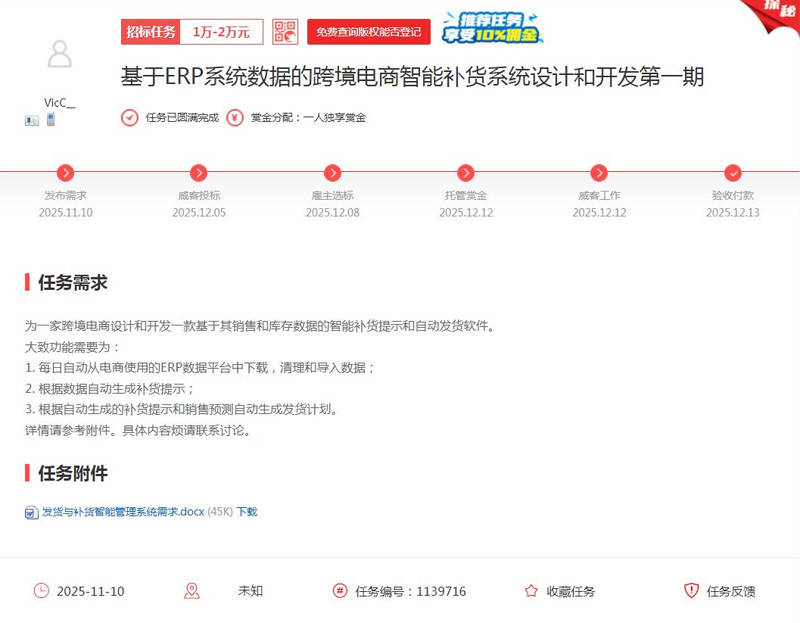Click the 下载 link for the attachment
The image size is (800, 623).
[247, 511]
